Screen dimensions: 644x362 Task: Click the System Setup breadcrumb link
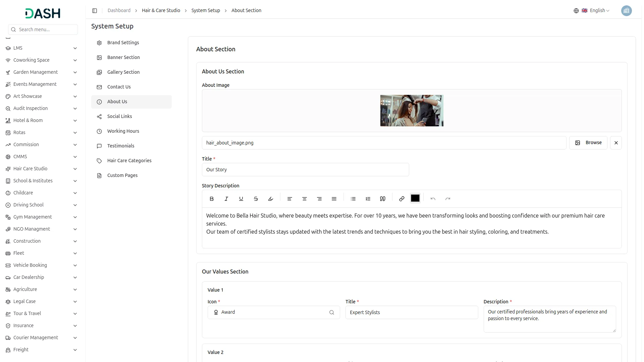coord(206,11)
